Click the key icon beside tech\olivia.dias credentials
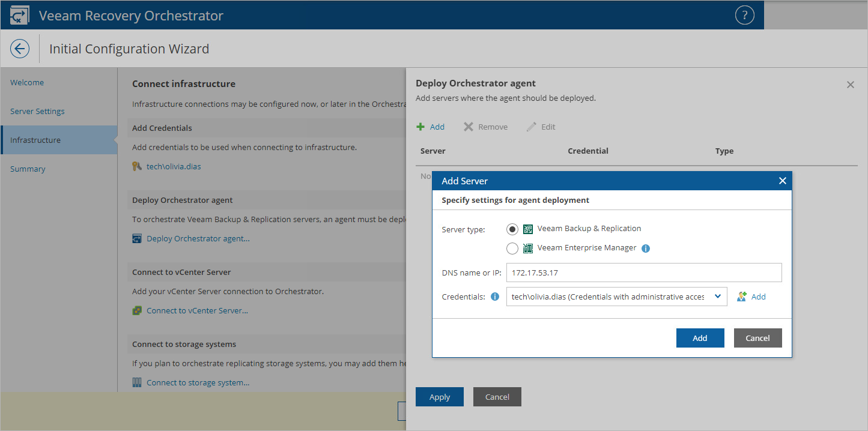 pos(138,166)
